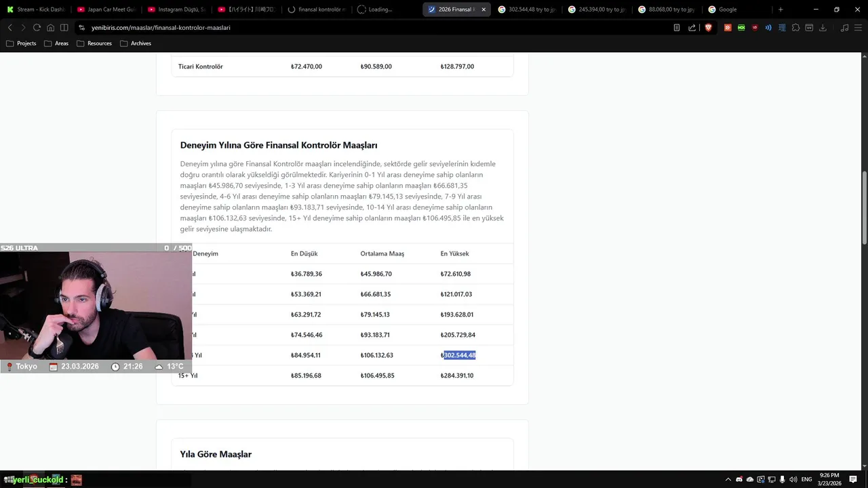
Task: Click the highlighted 302.544,48 salary value
Action: coord(458,355)
